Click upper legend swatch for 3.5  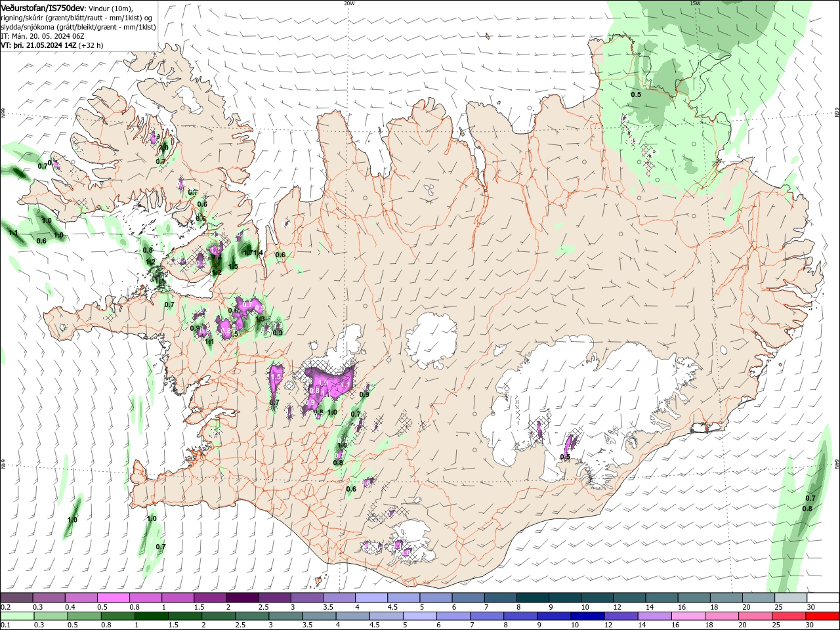click(x=339, y=598)
